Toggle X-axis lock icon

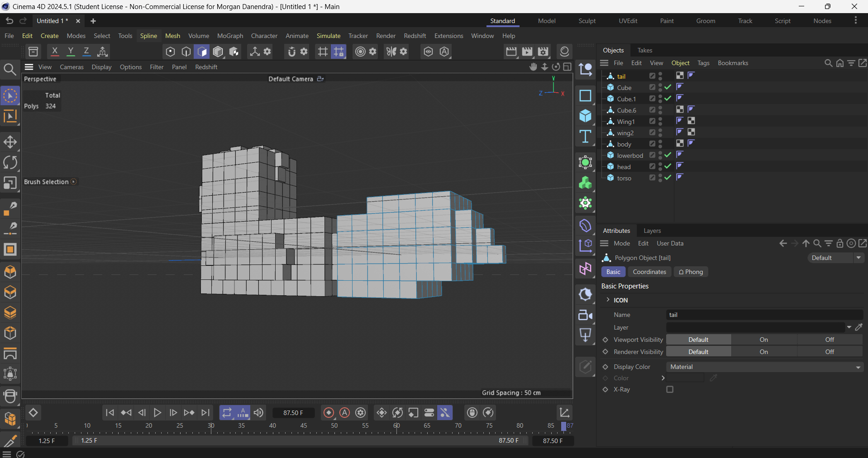coord(55,52)
